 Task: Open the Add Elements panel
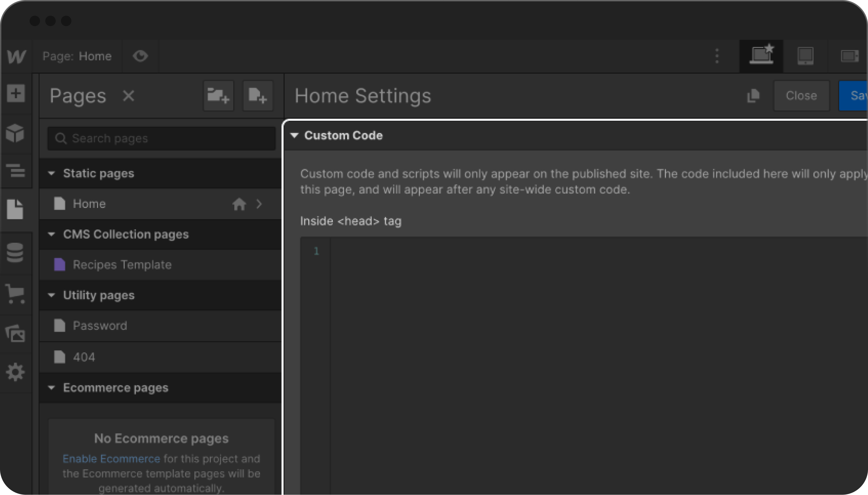(x=16, y=93)
